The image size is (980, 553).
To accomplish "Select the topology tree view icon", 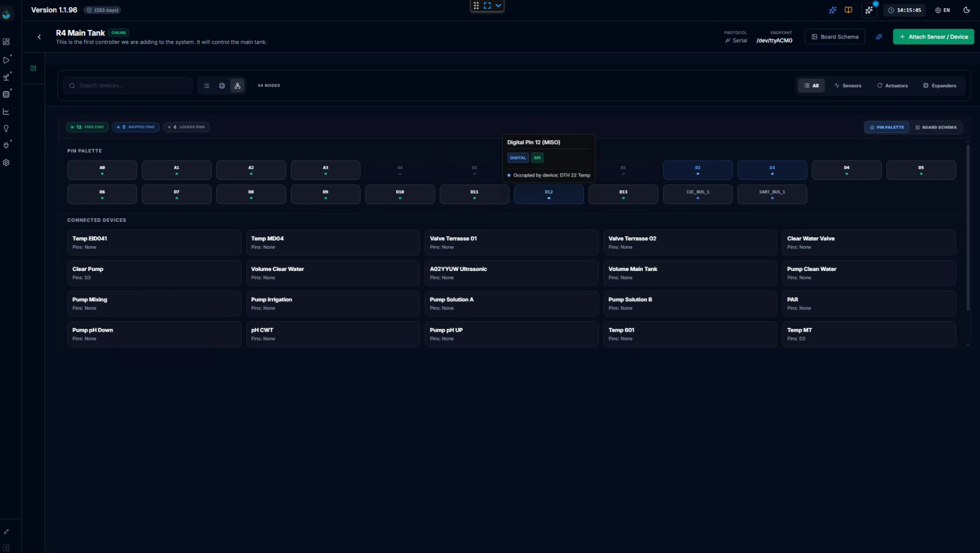I will click(237, 86).
